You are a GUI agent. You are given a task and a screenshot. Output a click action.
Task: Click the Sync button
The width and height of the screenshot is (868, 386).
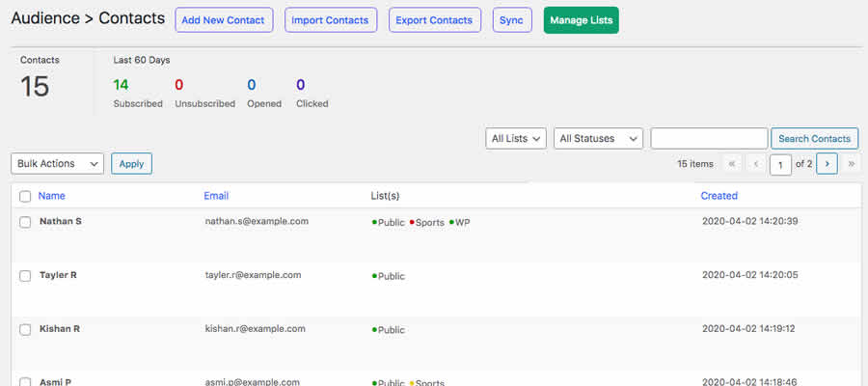(x=512, y=20)
